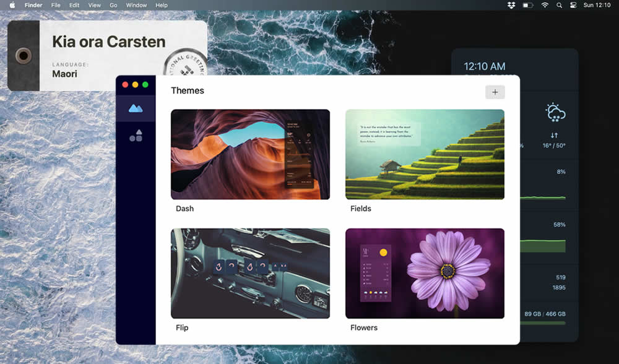This screenshot has width=619, height=364.
Task: Open the Edit menu
Action: 74,5
